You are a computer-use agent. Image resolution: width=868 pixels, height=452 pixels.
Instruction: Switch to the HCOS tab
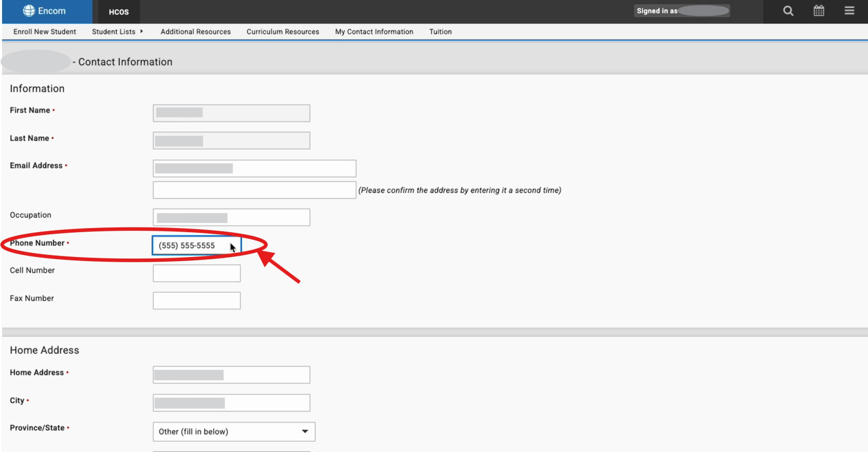[x=118, y=12]
